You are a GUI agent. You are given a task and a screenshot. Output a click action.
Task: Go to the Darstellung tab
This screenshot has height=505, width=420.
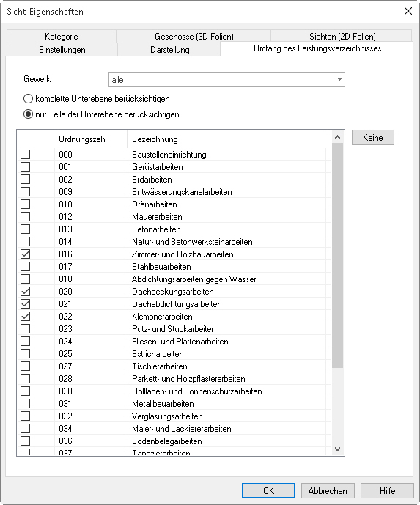tap(169, 50)
